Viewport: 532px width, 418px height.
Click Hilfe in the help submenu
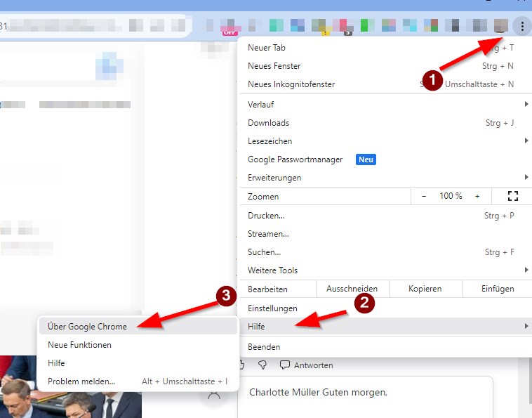(x=138, y=363)
